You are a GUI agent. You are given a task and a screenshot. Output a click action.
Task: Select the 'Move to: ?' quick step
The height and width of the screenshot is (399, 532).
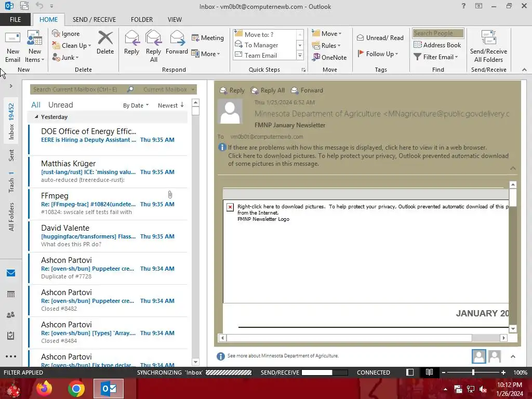coord(264,35)
